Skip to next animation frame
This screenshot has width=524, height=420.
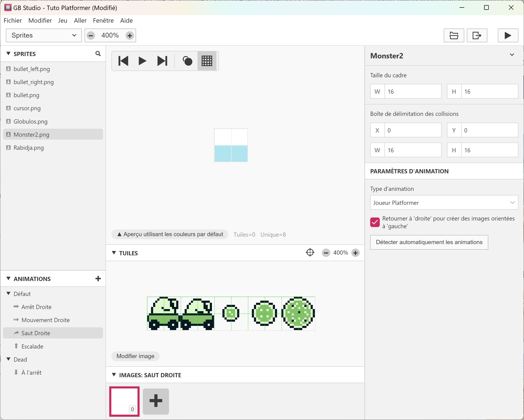tap(162, 61)
